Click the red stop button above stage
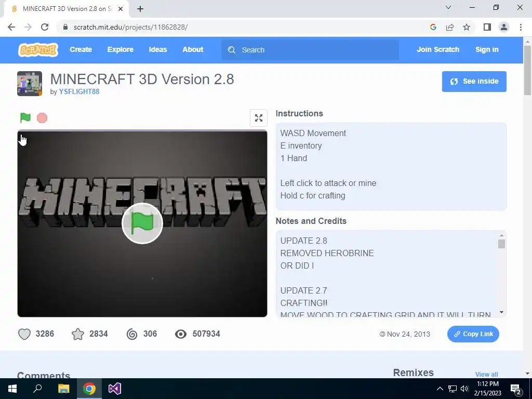532x399 pixels. (x=42, y=118)
